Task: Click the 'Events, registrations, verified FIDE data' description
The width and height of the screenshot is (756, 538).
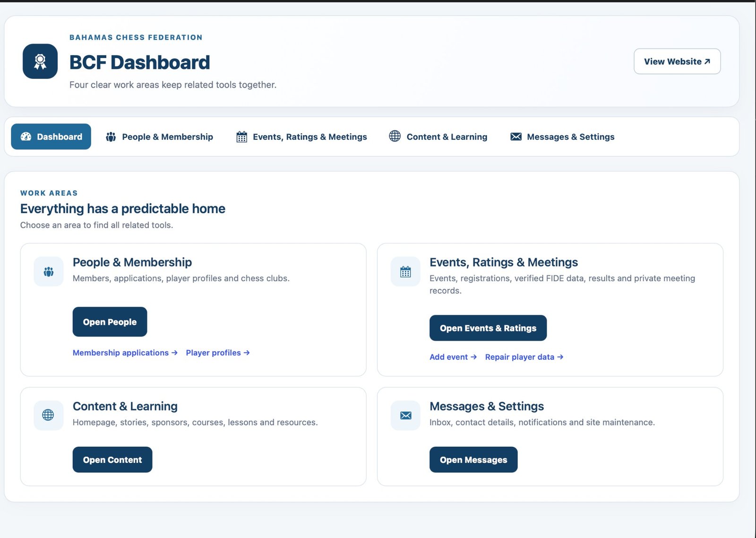Action: pos(562,285)
